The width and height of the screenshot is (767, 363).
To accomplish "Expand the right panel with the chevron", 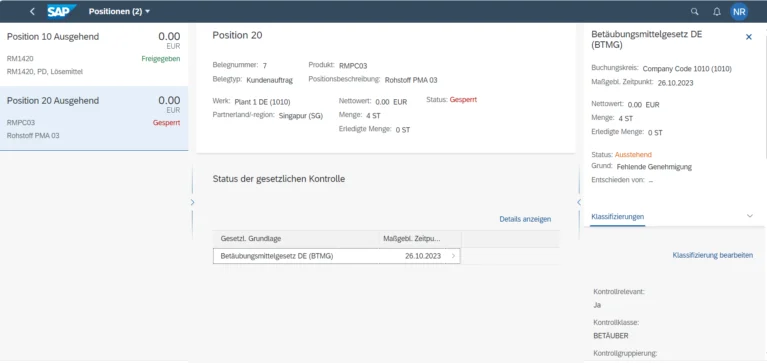I will (x=579, y=202).
